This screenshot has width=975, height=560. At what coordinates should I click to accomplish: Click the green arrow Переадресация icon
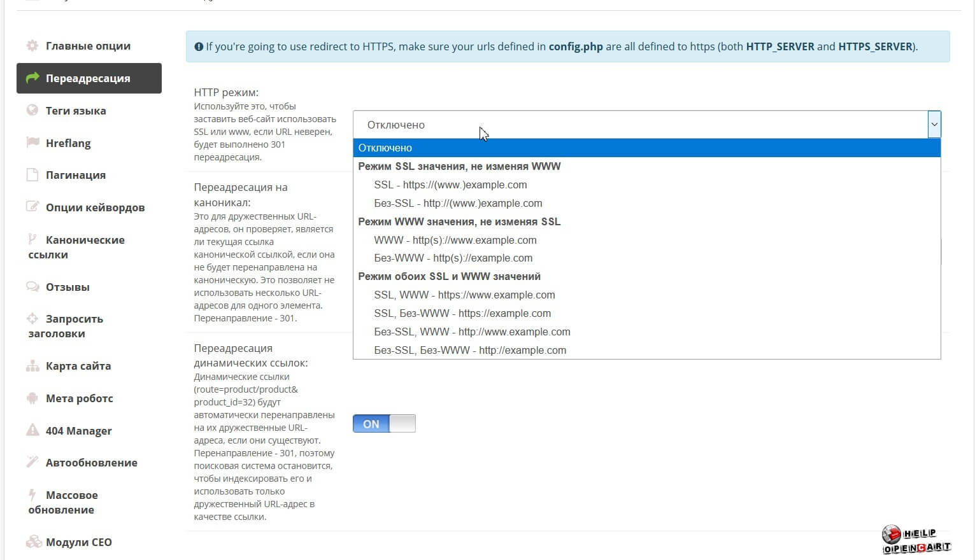[x=32, y=78]
